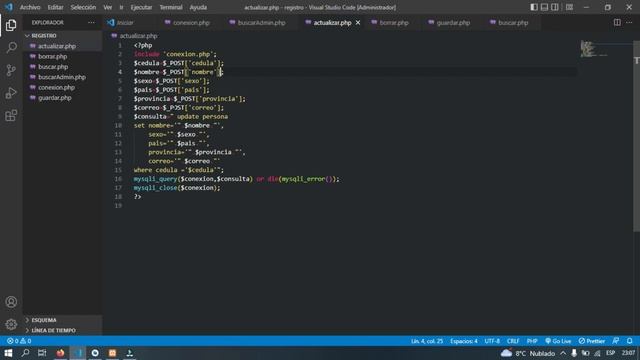640x360 pixels.
Task: Toggle the bottom panel layout icon
Action: (x=544, y=7)
